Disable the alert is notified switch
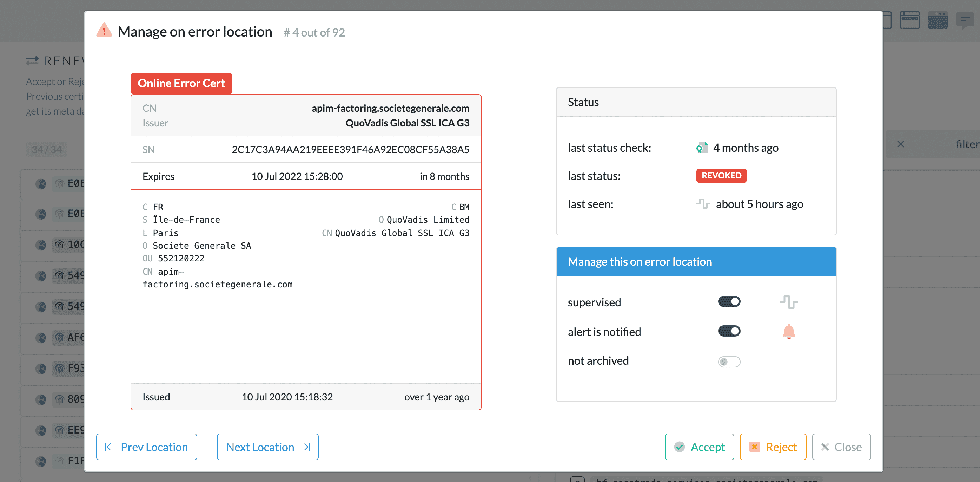Viewport: 980px width, 482px height. pos(729,331)
